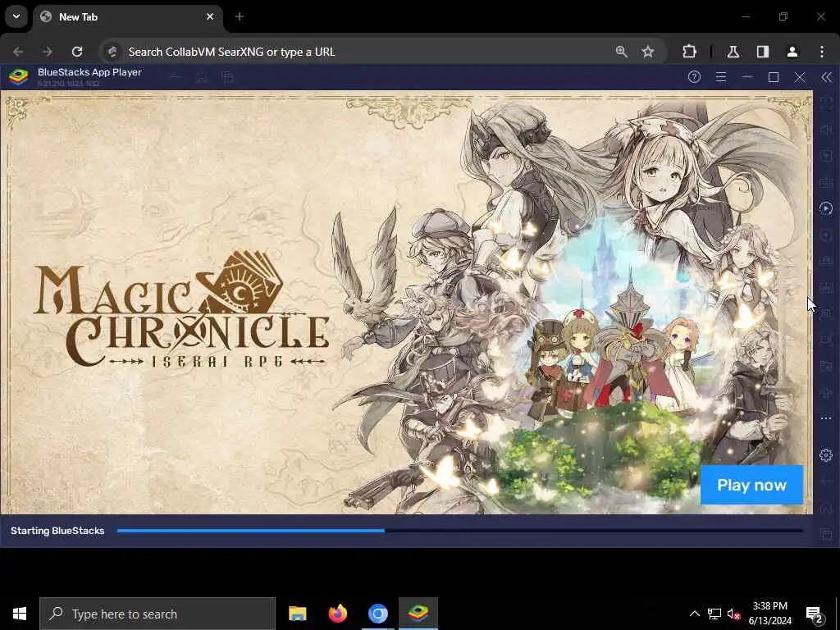The image size is (840, 630).
Task: Open the three-dots more options in BlueStacks sidebar
Action: [826, 418]
